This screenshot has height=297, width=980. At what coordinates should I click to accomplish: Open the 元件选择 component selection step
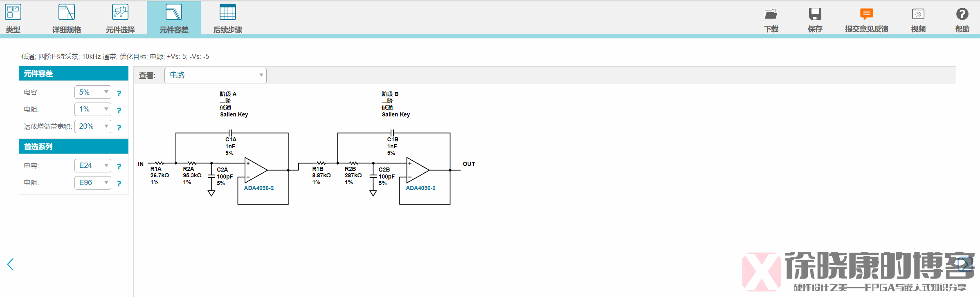pyautogui.click(x=120, y=18)
